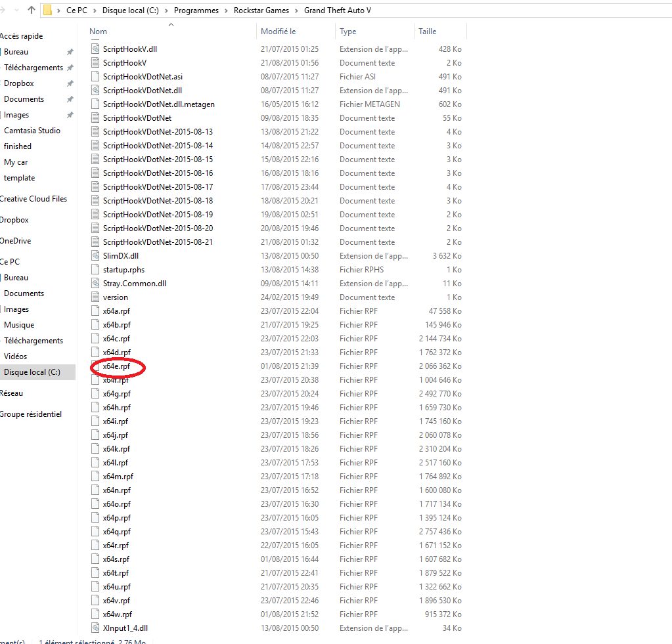Expand chevron after Rockstar Games breadcrumb
Image resolution: width=672 pixels, height=644 pixels.
pos(296,11)
